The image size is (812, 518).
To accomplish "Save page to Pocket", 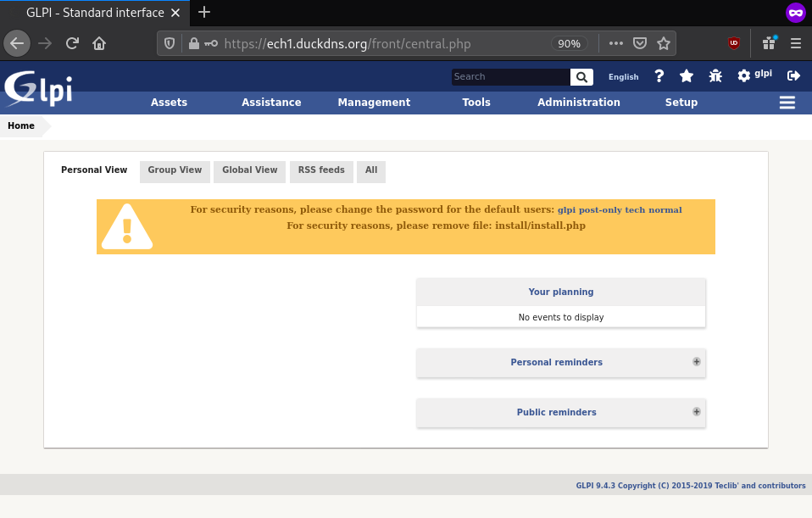I will pyautogui.click(x=640, y=43).
